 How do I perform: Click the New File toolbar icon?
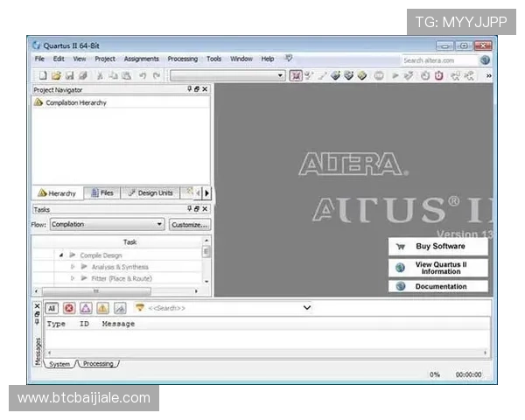click(x=42, y=76)
